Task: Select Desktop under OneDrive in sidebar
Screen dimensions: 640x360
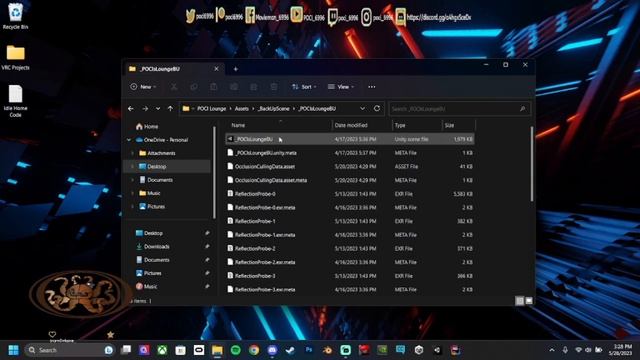Action: (167, 167)
